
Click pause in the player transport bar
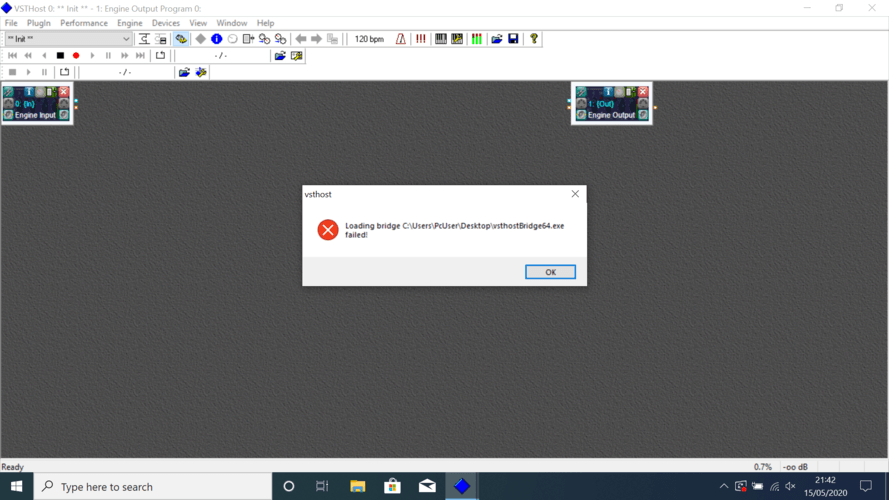coord(108,56)
